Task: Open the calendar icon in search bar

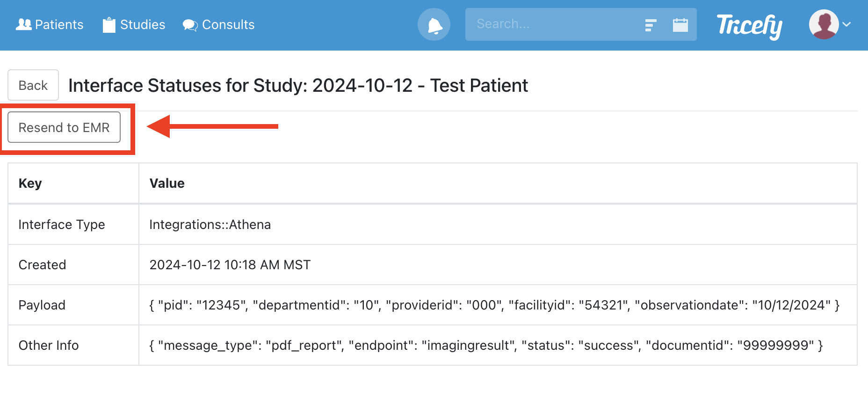Action: [x=680, y=25]
